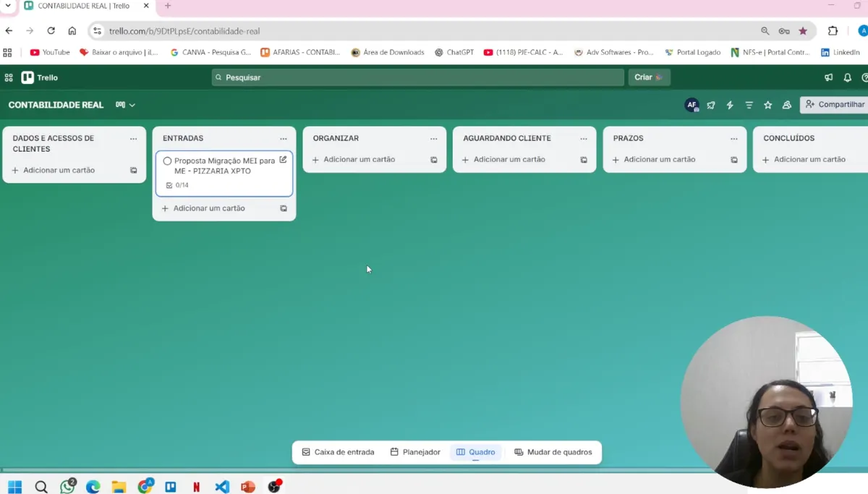Viewport: 868px width, 494px height.
Task: Open PRAZOS list actions menu
Action: click(x=734, y=138)
